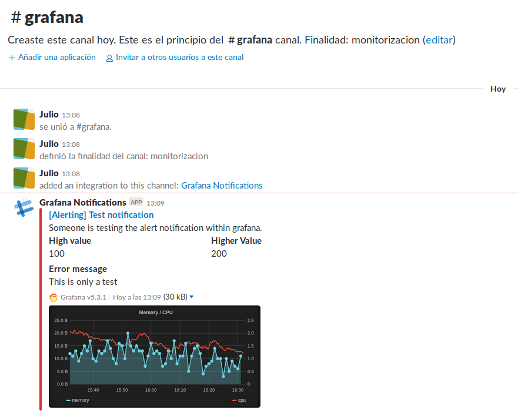Open the [Alerting] Test notification link
518x420 pixels.
point(101,215)
